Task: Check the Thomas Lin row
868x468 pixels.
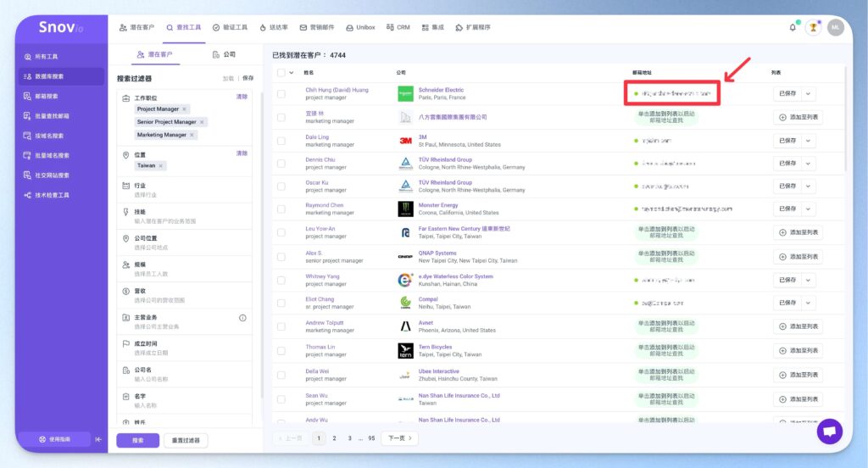Action: coord(281,351)
